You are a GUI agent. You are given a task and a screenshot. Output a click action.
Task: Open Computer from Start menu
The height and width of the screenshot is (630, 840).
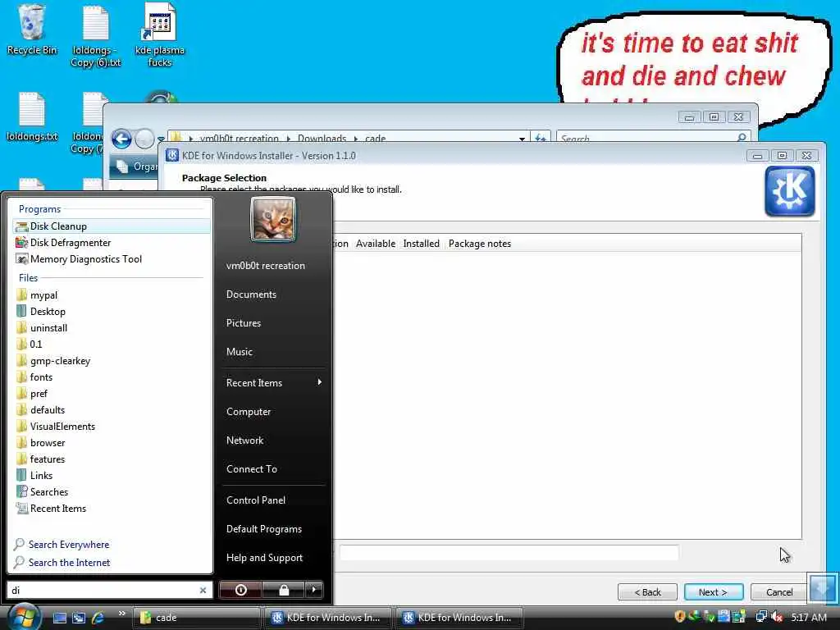[x=249, y=412]
